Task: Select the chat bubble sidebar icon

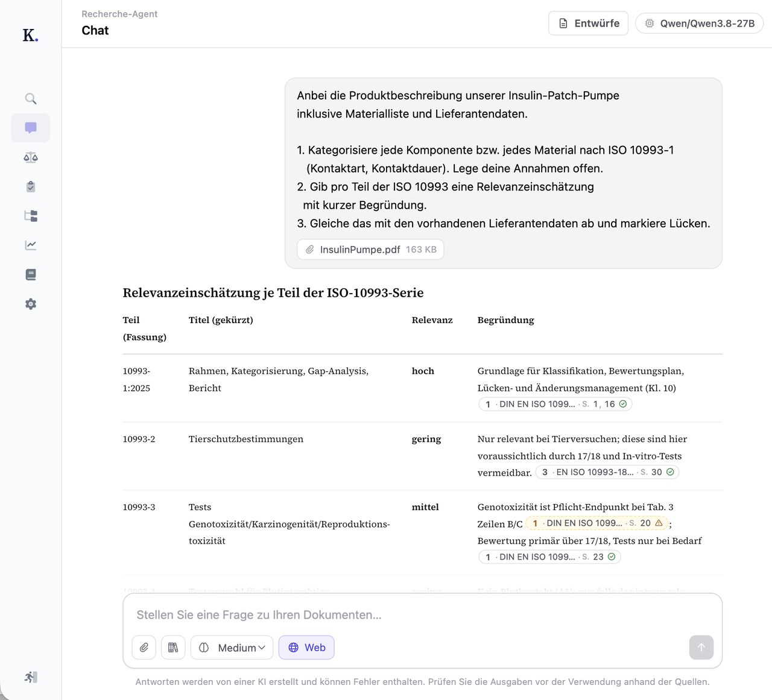Action: tap(31, 128)
